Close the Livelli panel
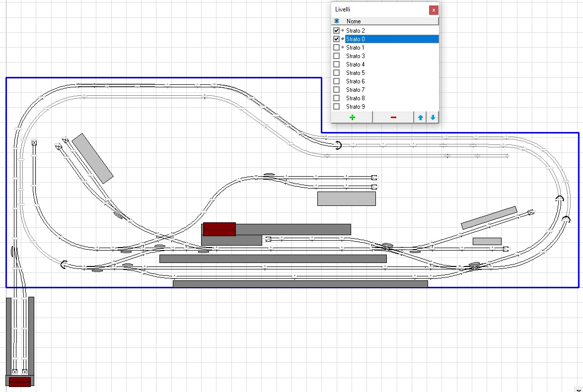 point(434,9)
